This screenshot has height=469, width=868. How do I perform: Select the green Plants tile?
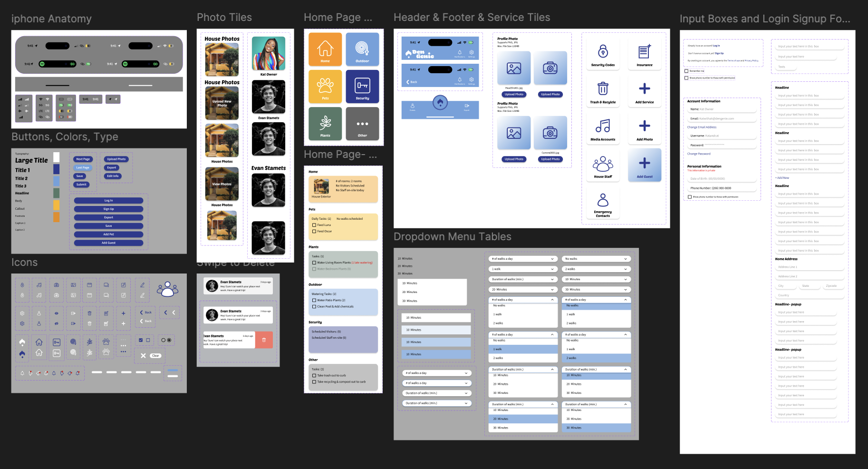coord(325,124)
